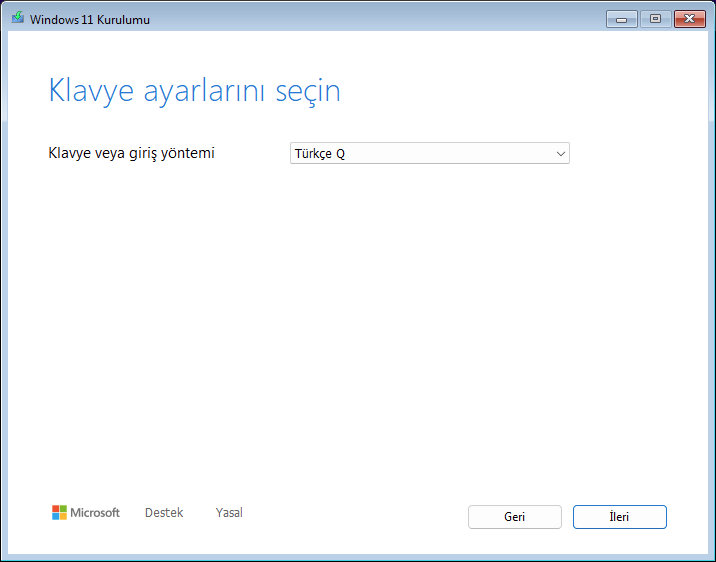Screen dimensions: 716x562
Task: Open the Yasal legal link
Action: (x=229, y=513)
